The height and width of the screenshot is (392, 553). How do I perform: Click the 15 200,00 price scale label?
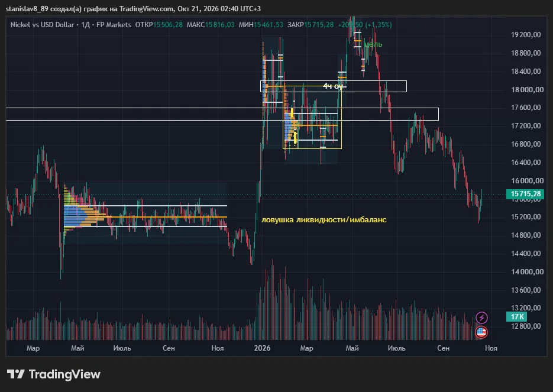point(526,217)
